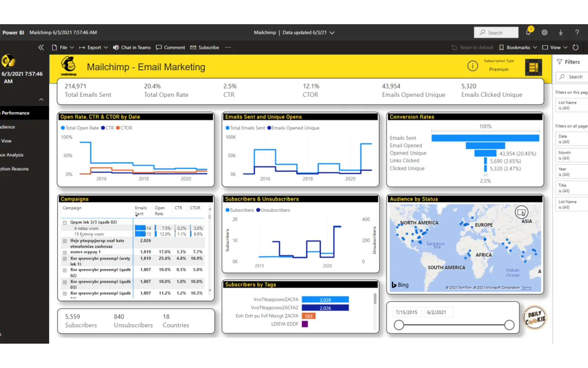Expand the data updated dropdown chevron
The height and width of the screenshot is (368, 588).
(x=332, y=33)
